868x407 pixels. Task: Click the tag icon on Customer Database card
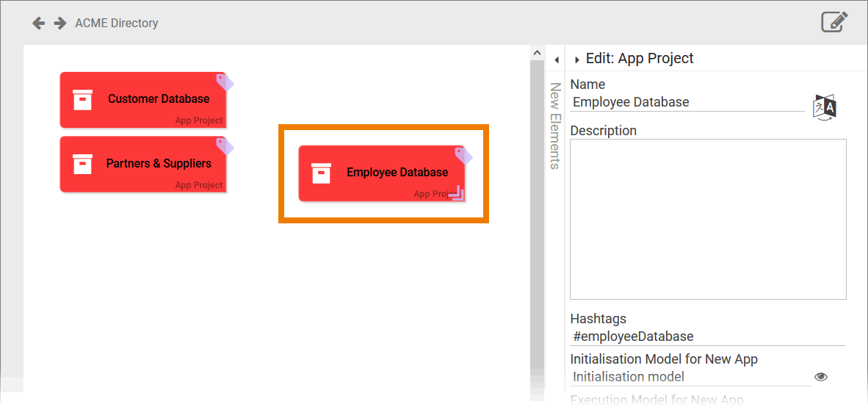[225, 82]
